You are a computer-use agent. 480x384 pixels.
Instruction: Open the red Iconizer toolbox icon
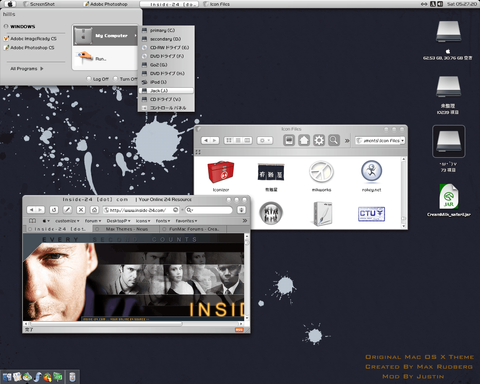coord(221,173)
